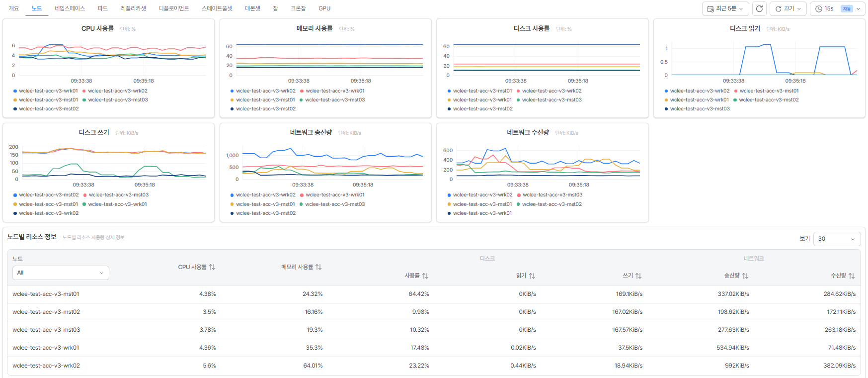This screenshot has width=868, height=378.
Task: Sort by 디스크 읽기 column arrows
Action: click(x=532, y=276)
